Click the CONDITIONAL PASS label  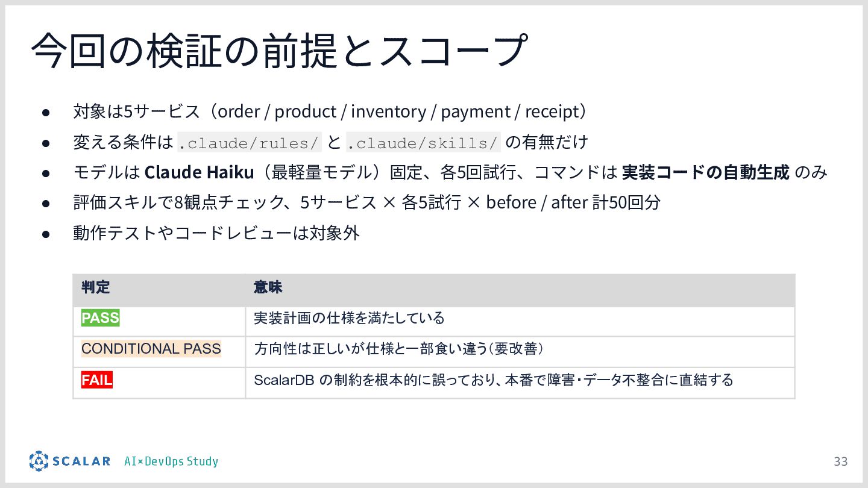point(151,349)
